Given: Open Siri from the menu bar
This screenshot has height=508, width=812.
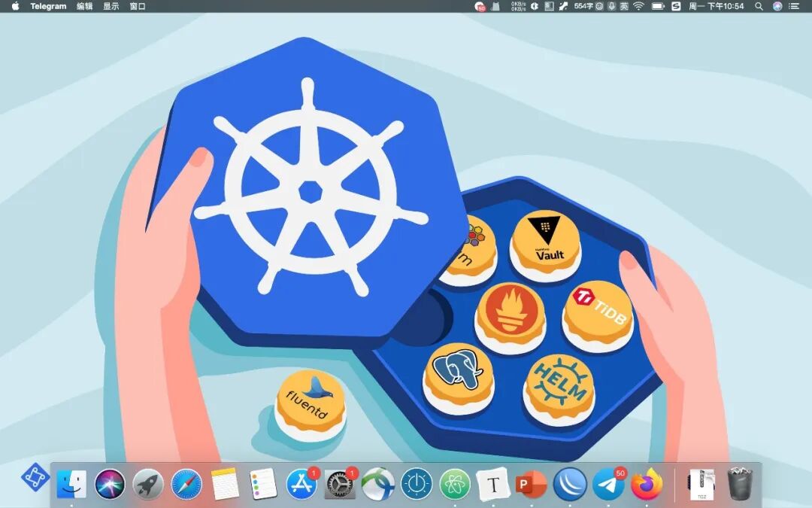Looking at the screenshot, I should point(777,6).
